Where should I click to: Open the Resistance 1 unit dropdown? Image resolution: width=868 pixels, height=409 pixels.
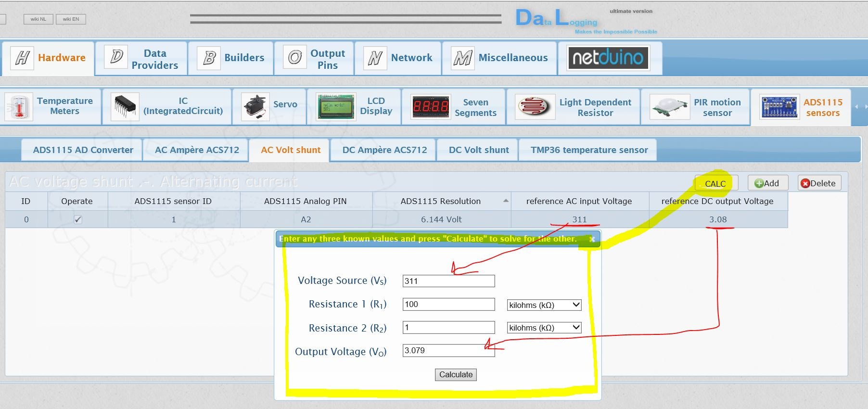click(x=544, y=305)
